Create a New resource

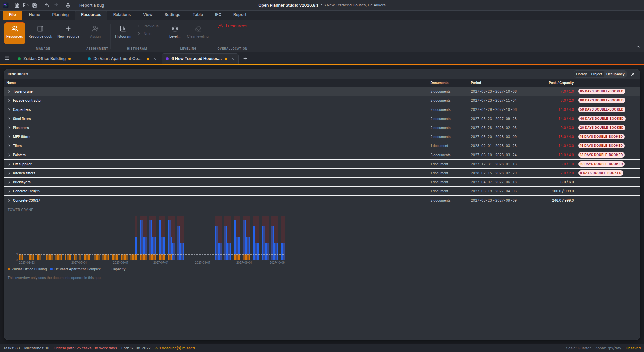pos(68,33)
